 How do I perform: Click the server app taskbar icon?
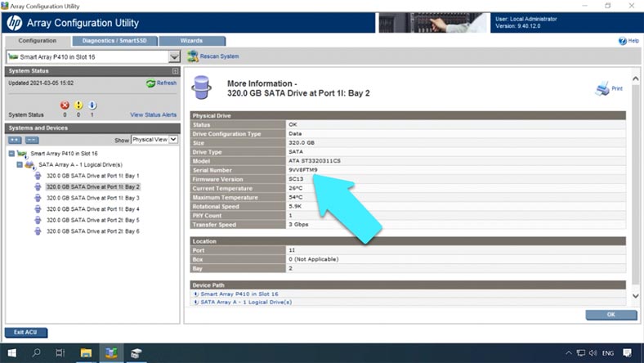pos(136,352)
